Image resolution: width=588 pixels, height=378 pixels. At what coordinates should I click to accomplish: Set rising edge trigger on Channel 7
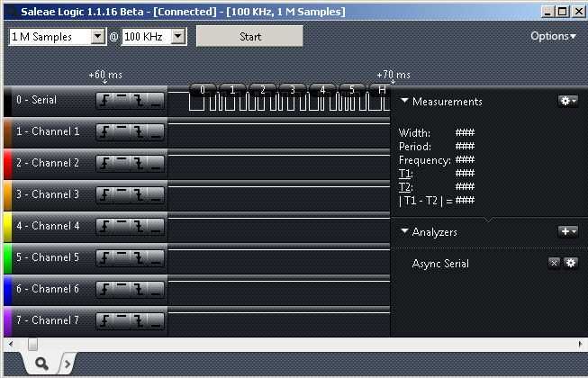[105, 320]
